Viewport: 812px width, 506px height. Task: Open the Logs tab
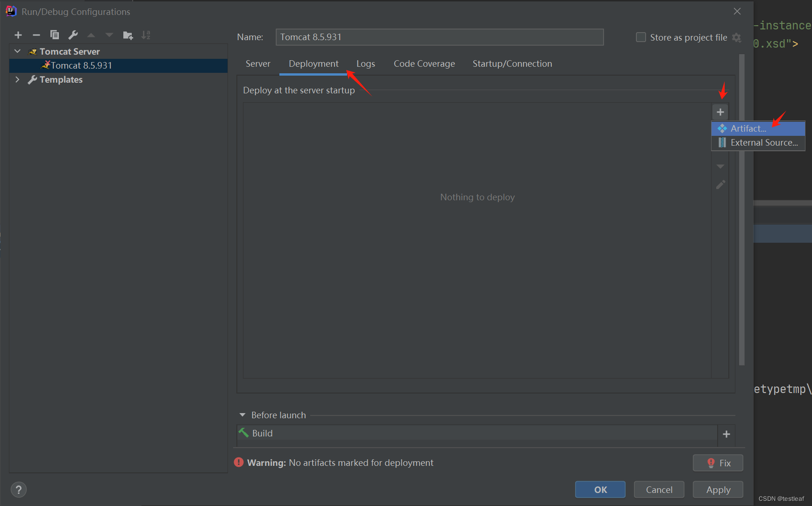pyautogui.click(x=366, y=63)
